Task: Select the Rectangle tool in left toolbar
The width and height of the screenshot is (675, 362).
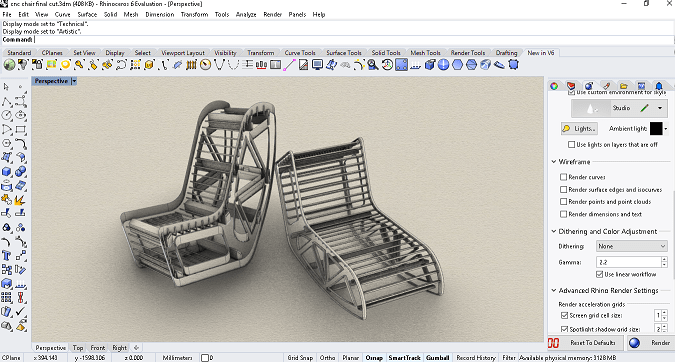Action: [20, 129]
